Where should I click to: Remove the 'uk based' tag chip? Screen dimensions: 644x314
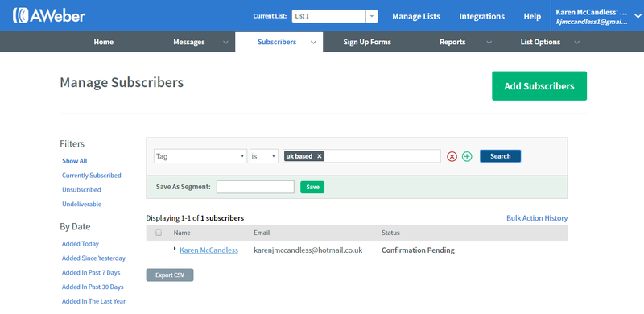[319, 156]
